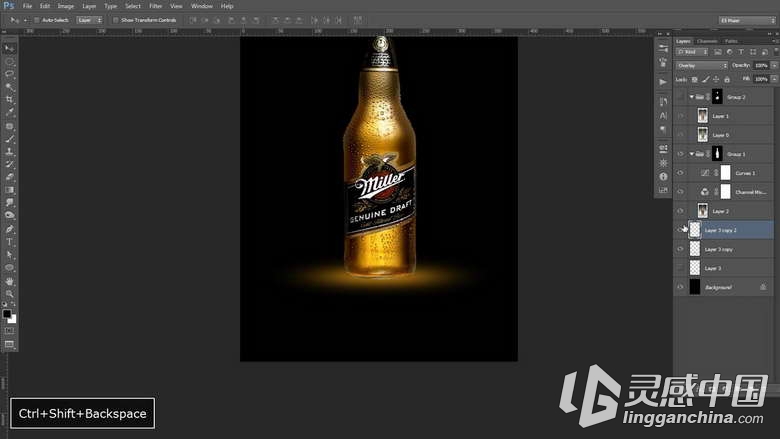Select the Crop tool
The height and width of the screenshot is (439, 780).
[9, 100]
